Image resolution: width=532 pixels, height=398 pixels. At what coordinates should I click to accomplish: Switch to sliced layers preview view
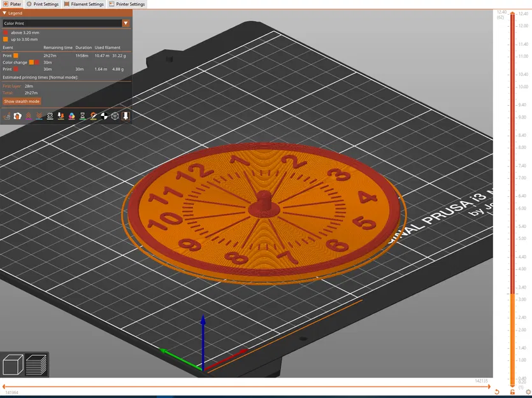(36, 365)
